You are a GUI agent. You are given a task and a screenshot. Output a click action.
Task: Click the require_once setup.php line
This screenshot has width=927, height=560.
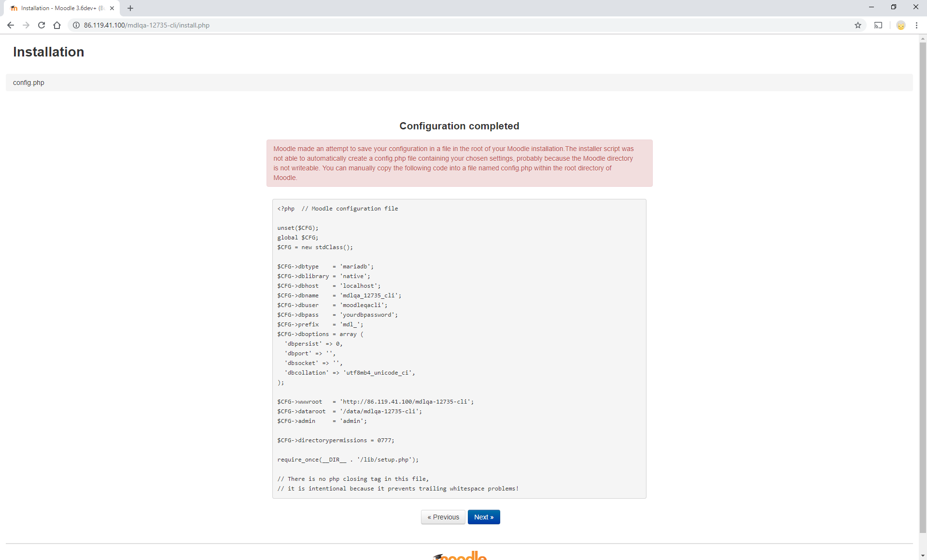[x=348, y=460]
